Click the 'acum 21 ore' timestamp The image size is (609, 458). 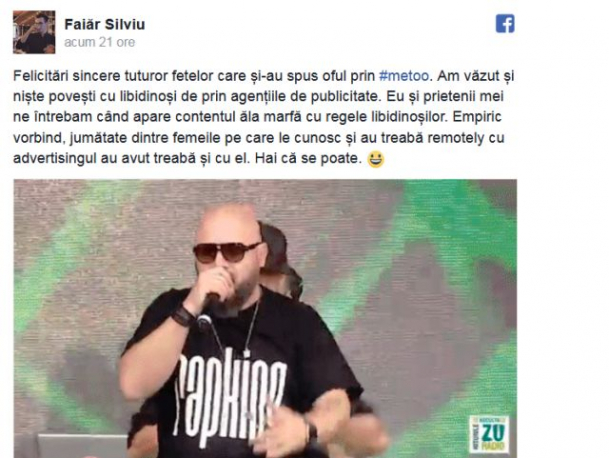tap(99, 42)
